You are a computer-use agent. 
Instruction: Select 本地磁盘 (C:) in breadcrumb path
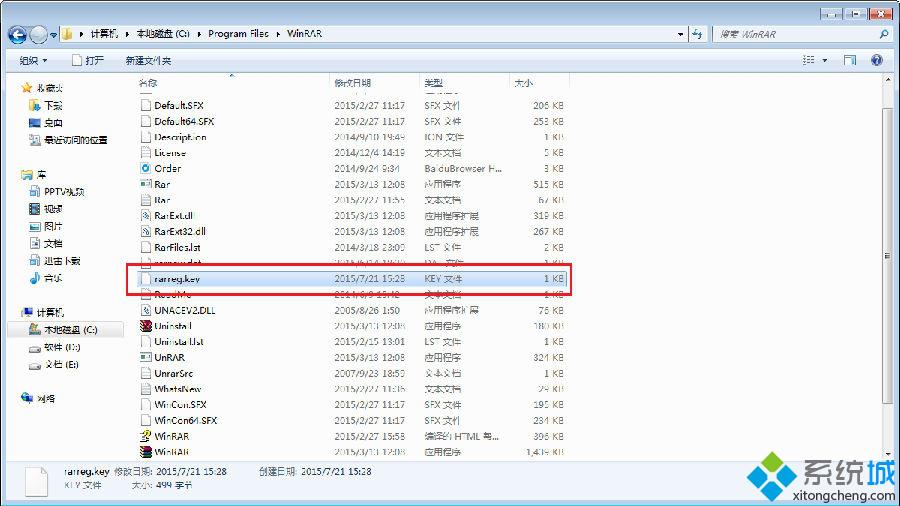tap(163, 34)
